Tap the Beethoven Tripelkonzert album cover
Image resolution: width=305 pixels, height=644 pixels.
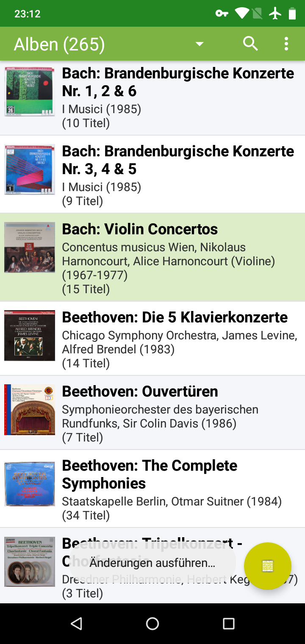[x=30, y=562]
